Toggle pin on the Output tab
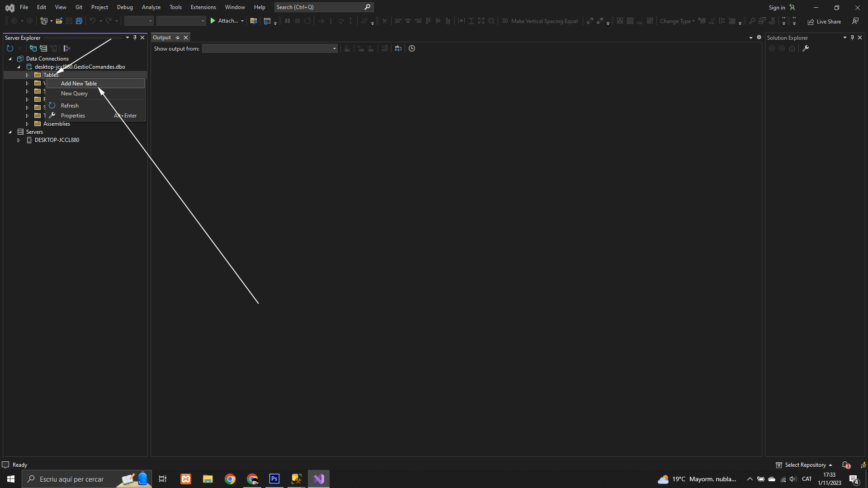Image resolution: width=868 pixels, height=488 pixels. pyautogui.click(x=177, y=38)
